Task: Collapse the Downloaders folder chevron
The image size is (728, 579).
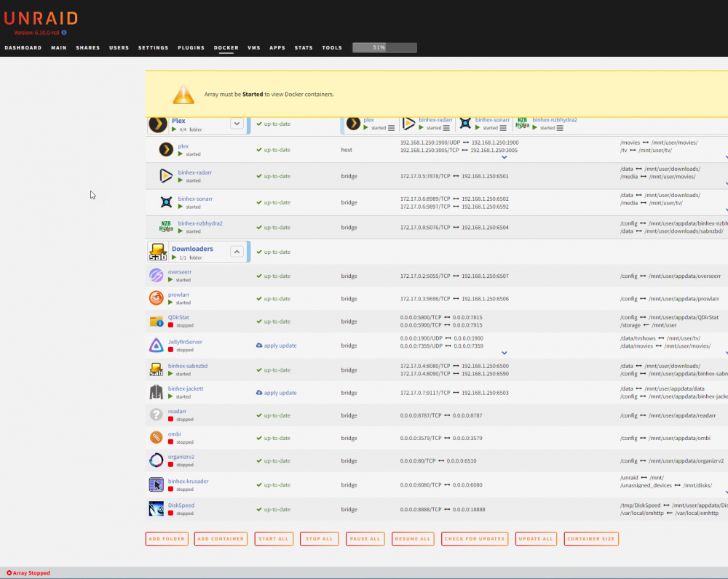Action: [237, 252]
